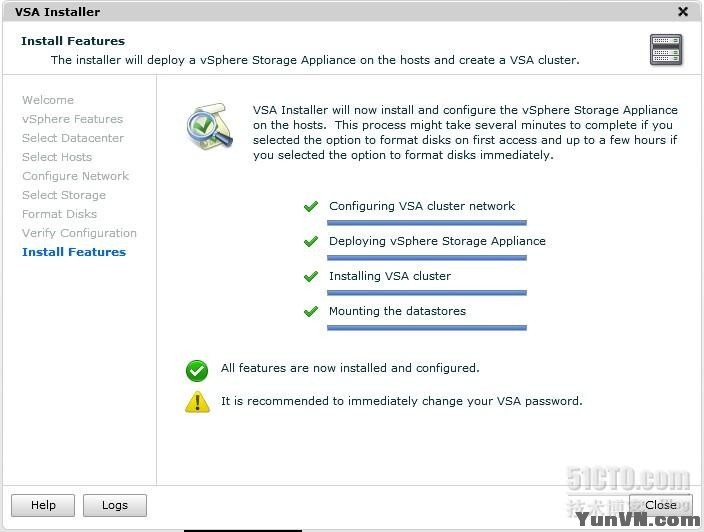The image size is (704, 532).
Task: Click the magnifier checkmark installer icon
Action: 209,125
